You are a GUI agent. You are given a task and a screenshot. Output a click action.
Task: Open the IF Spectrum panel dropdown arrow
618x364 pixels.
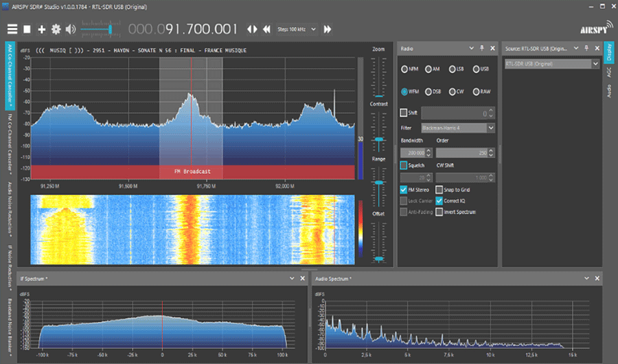pyautogui.click(x=292, y=278)
